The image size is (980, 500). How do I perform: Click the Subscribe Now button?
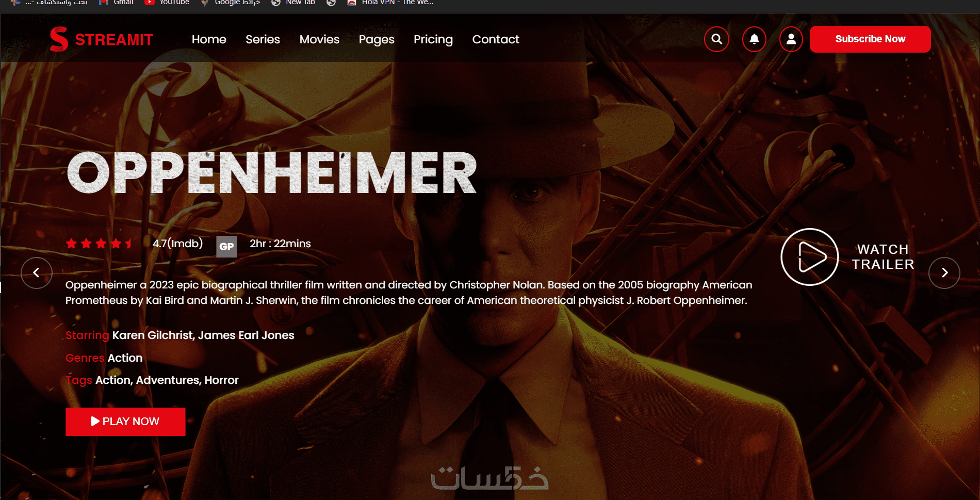pyautogui.click(x=870, y=39)
